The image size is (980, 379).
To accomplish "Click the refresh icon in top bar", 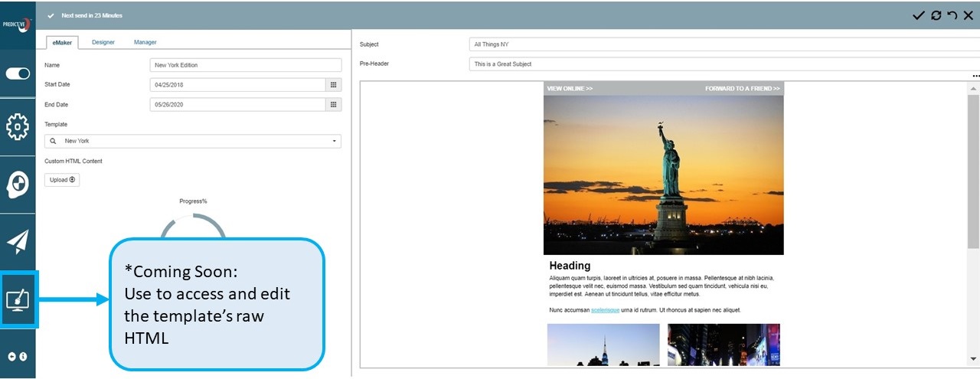I will click(936, 15).
